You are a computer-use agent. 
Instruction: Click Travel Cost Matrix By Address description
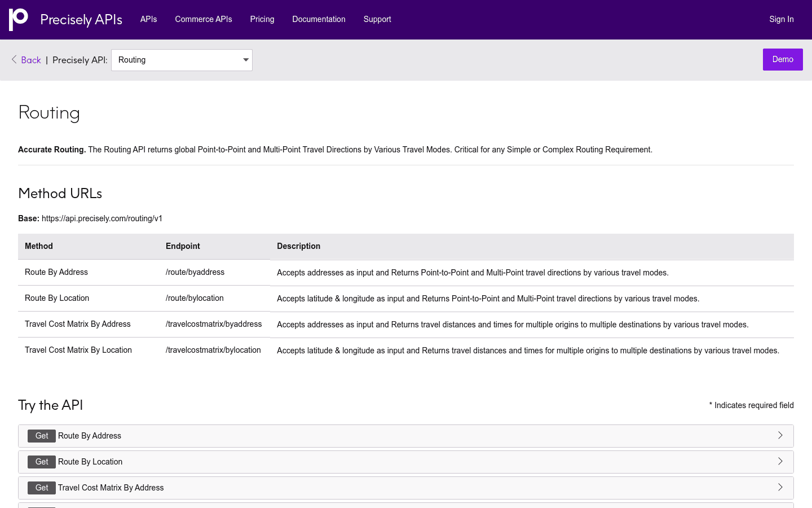513,325
